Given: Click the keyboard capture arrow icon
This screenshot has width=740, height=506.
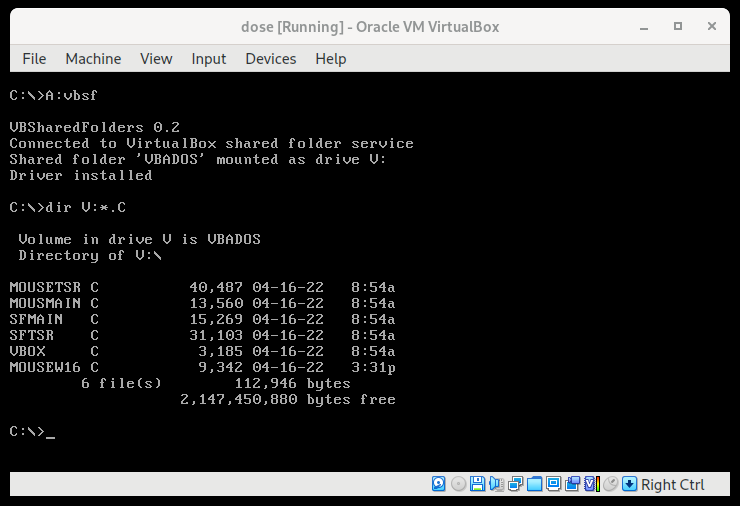Looking at the screenshot, I should (630, 484).
